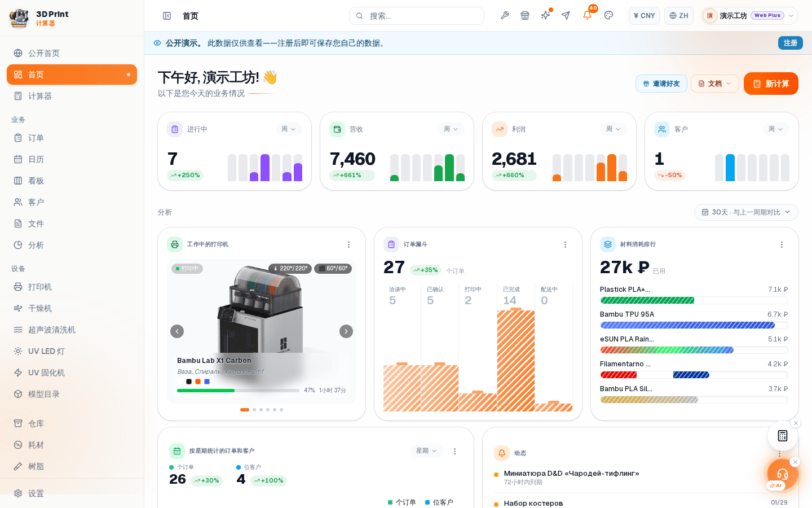Click the paper plane send icon
812x508 pixels.
(x=566, y=16)
